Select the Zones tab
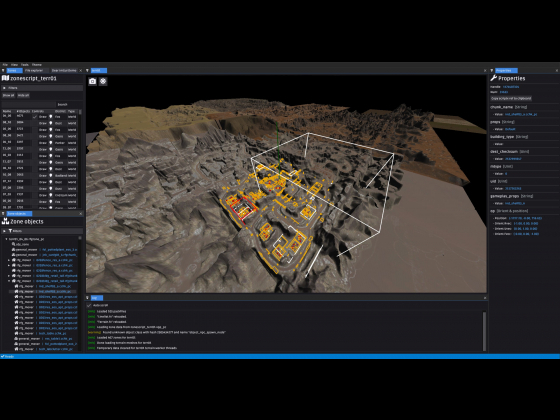Image resolution: width=560 pixels, height=420 pixels. [14, 70]
